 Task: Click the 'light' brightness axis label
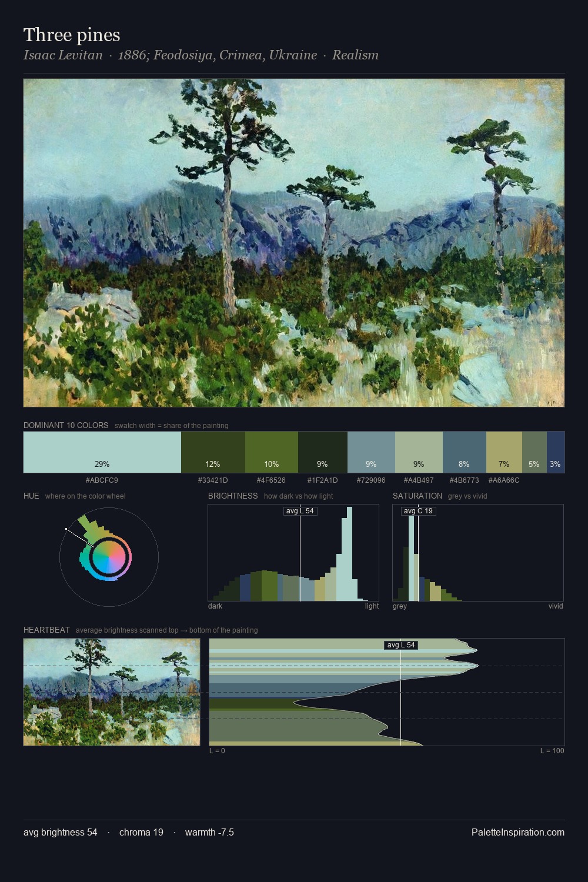pyautogui.click(x=372, y=606)
